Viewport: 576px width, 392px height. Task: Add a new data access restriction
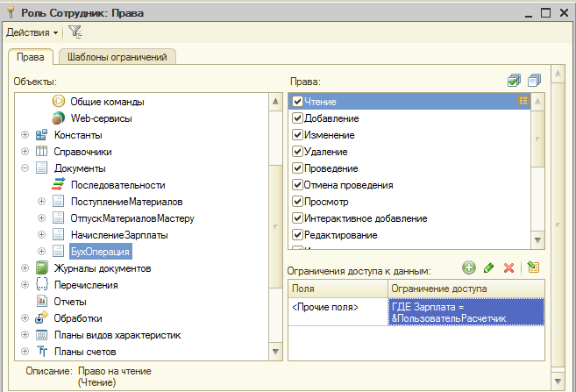click(469, 267)
